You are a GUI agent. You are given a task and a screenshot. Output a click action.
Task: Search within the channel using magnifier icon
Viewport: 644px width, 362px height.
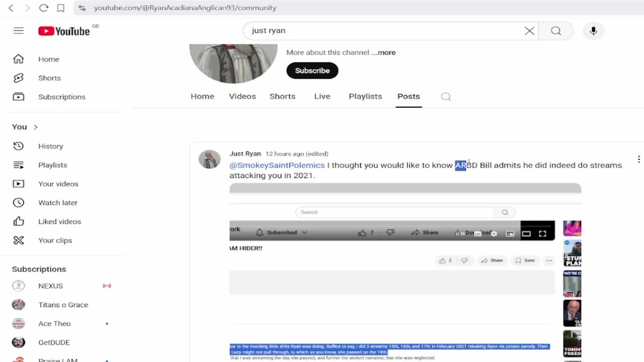446,97
